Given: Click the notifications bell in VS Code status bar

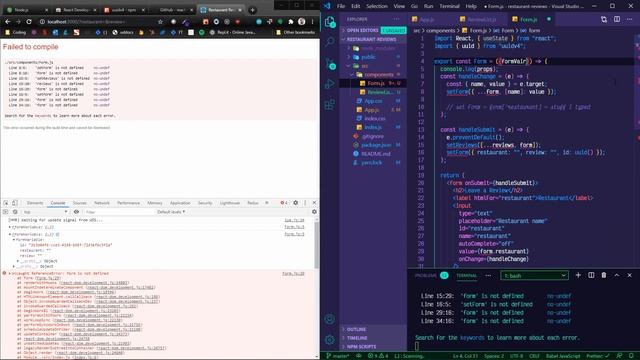Looking at the screenshot, I should coord(630,356).
